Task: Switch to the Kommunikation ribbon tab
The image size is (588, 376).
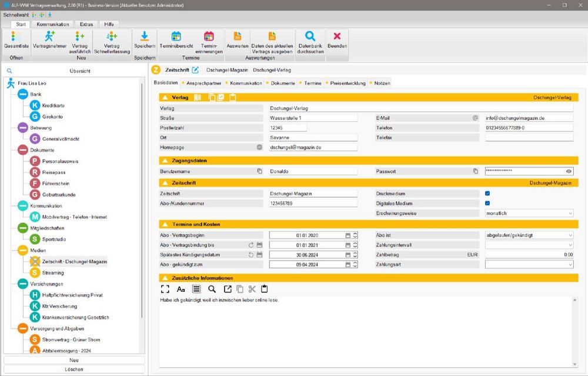Action: [52, 24]
